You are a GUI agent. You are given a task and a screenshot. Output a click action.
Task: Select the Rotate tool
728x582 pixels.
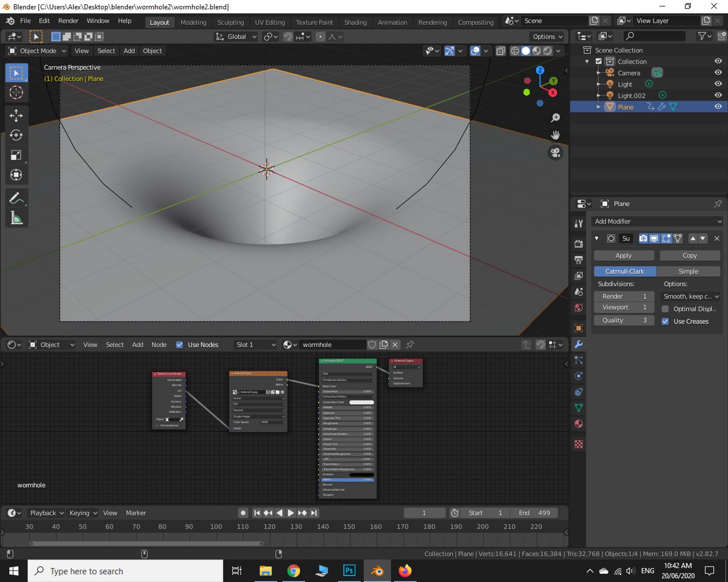[x=16, y=135]
